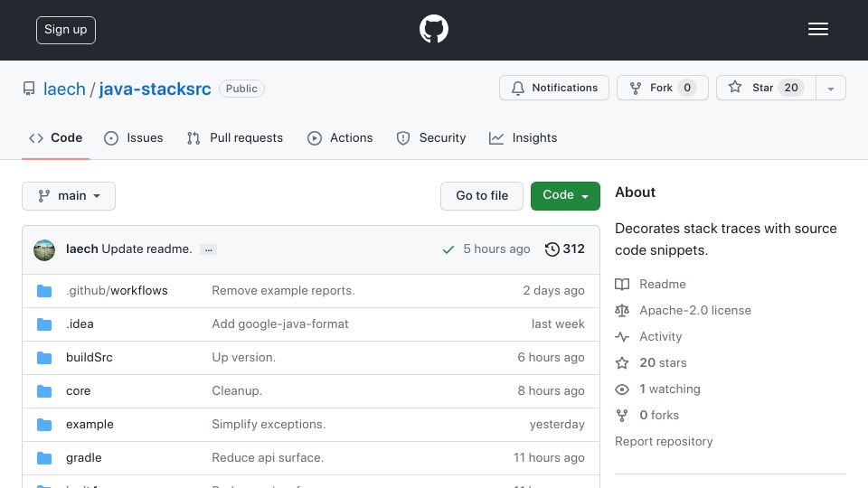868x488 pixels.
Task: Click folder icon for example
Action: pos(44,425)
